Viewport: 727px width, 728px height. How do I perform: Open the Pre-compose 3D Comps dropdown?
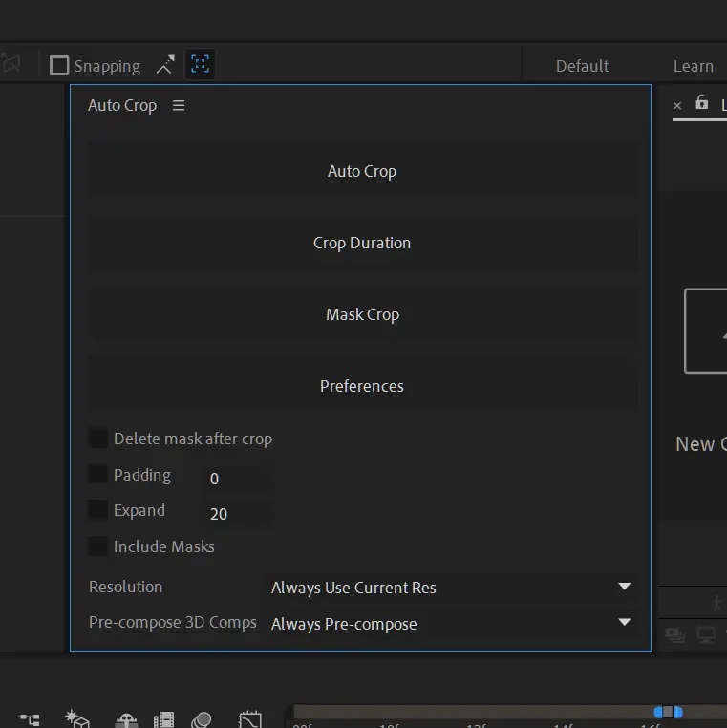pyautogui.click(x=449, y=623)
